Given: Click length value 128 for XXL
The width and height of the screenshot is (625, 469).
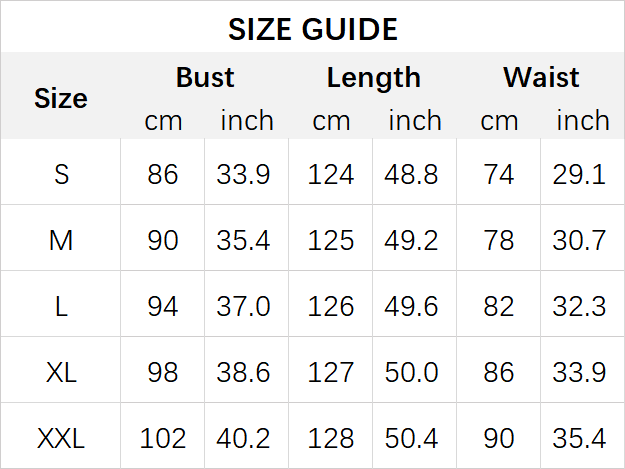Looking at the screenshot, I should click(331, 438).
